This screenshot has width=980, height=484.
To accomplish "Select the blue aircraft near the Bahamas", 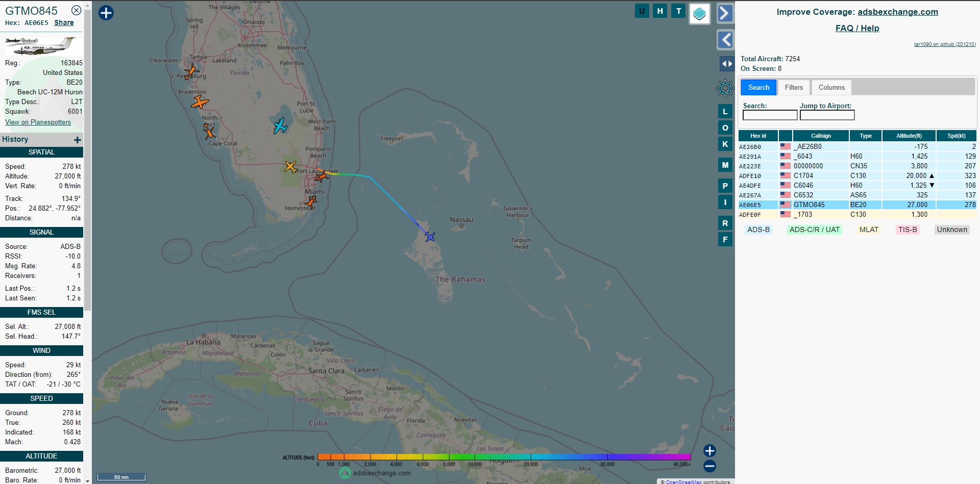I will click(x=430, y=237).
